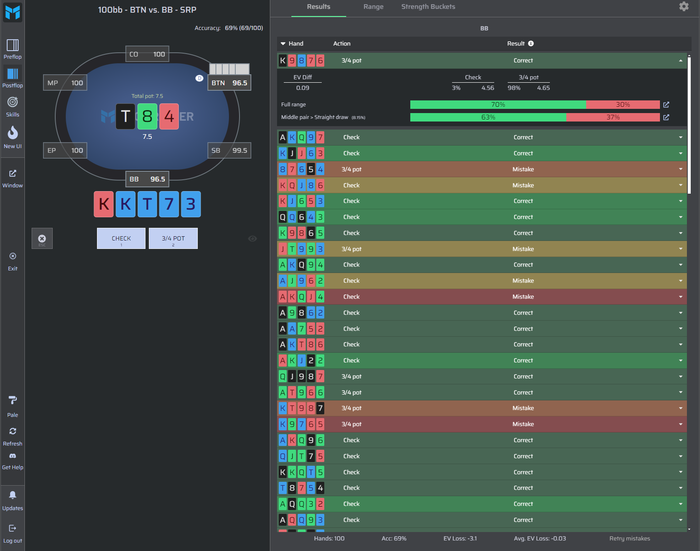Screen dimensions: 700x551
Task: Click the Result column header
Action: click(516, 43)
